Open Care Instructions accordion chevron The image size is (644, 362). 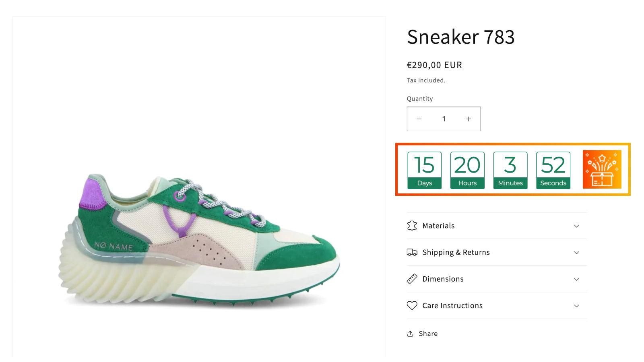pos(576,306)
